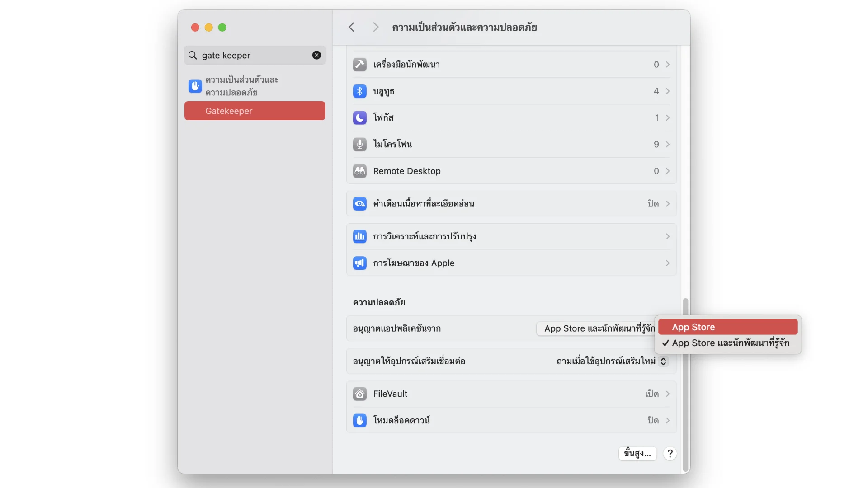Click the Analytics bar chart icon
Screen dimensions: 868x488
point(359,236)
